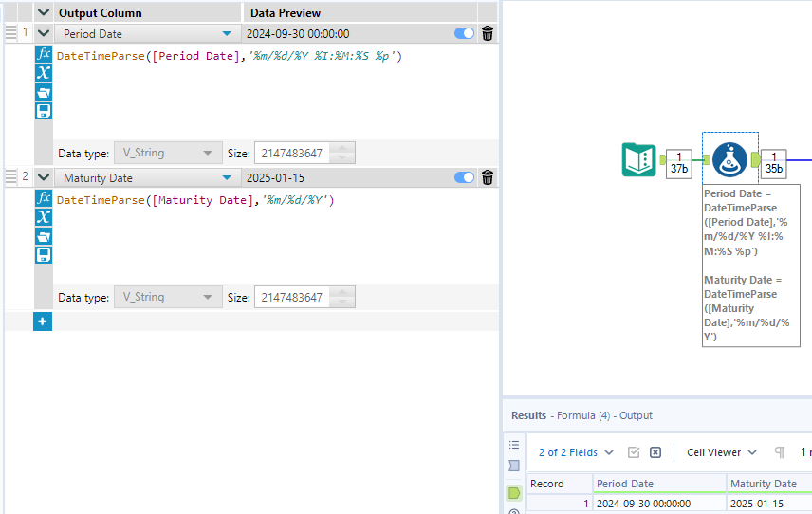
Task: Select cell 2024-09-30 00:00:00 in Results
Action: click(x=660, y=504)
